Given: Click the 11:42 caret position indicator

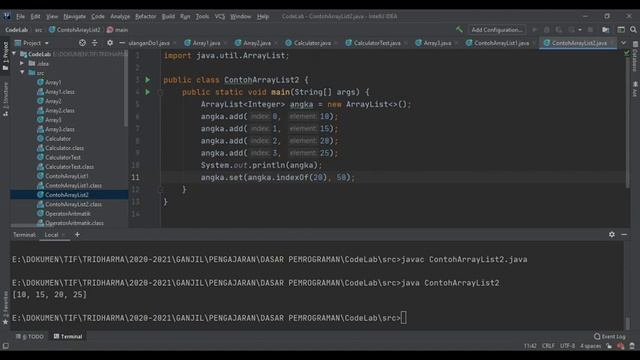Looking at the screenshot, I should pyautogui.click(x=530, y=346).
